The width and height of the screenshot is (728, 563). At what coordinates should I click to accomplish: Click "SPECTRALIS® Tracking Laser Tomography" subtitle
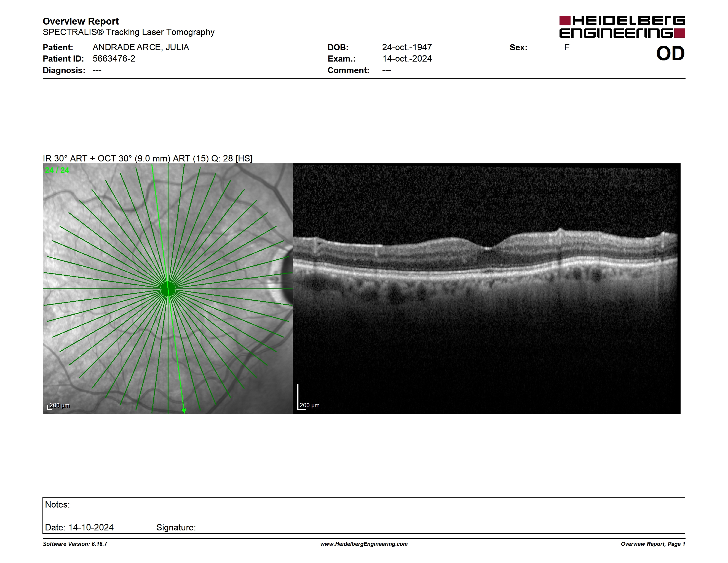pyautogui.click(x=128, y=32)
